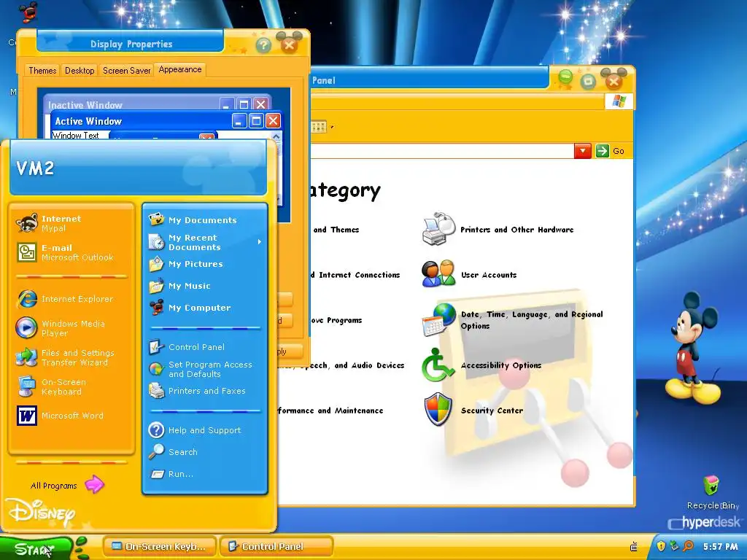
Task: Open Search from Start menu
Action: [205, 452]
